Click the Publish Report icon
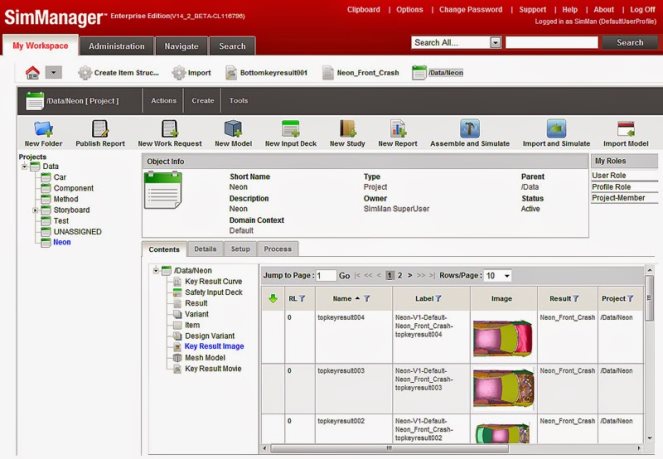 coord(100,129)
